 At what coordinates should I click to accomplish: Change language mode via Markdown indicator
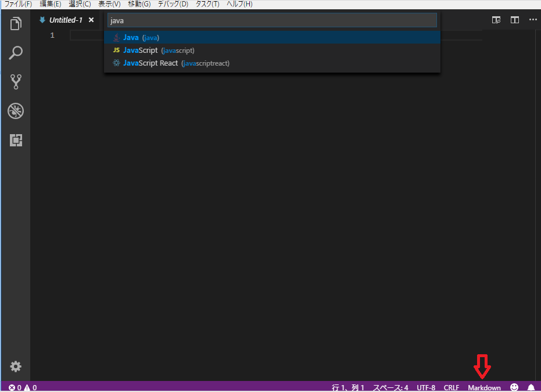(x=484, y=387)
